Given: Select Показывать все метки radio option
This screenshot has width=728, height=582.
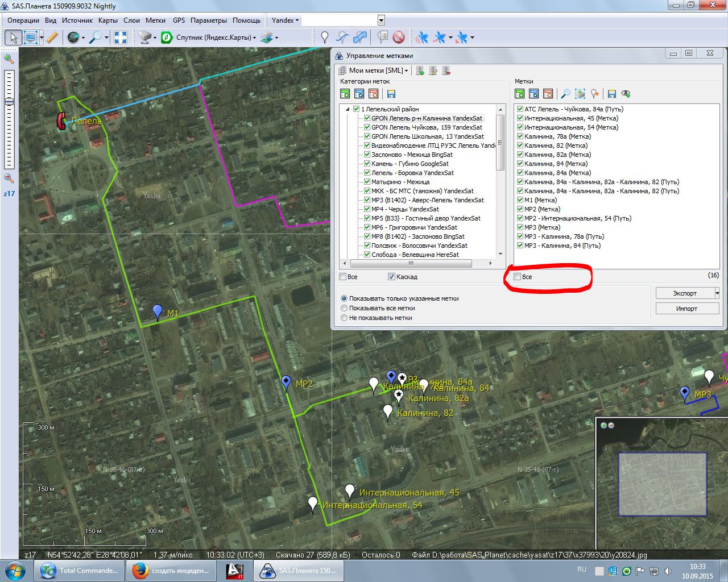Looking at the screenshot, I should point(344,308).
